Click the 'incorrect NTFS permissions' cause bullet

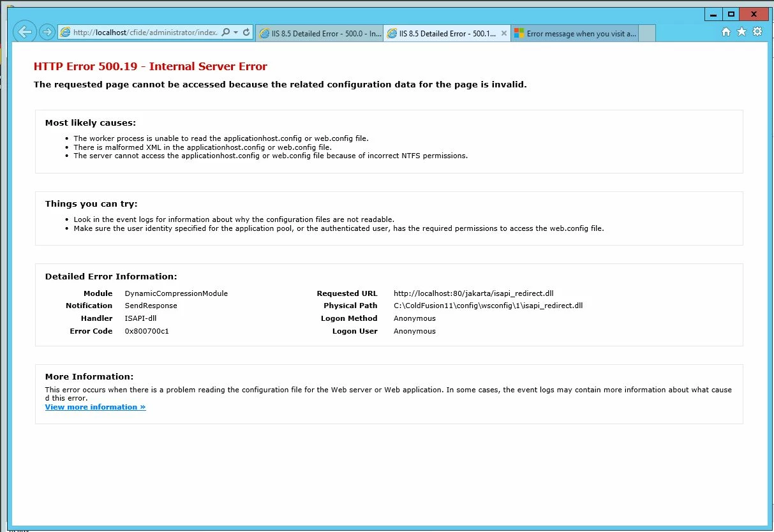[271, 156]
